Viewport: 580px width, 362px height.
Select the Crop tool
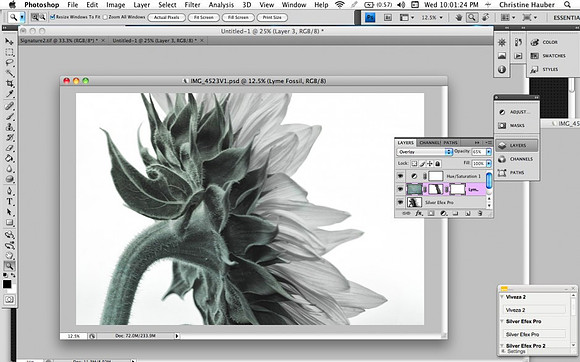[9, 84]
